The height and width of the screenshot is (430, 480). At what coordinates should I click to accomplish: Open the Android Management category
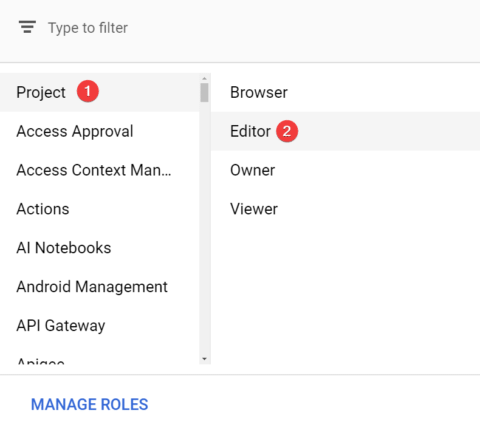(100, 287)
